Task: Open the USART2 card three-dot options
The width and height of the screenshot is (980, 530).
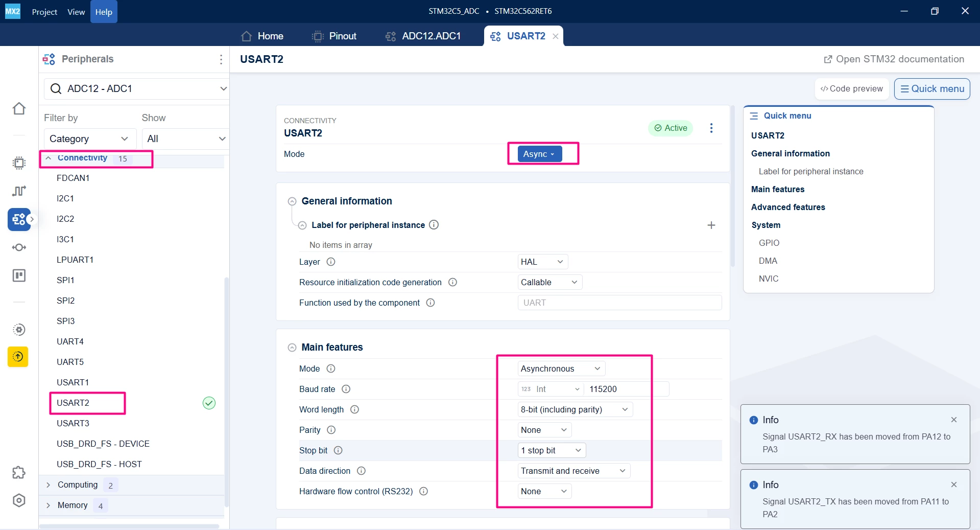Action: click(x=711, y=128)
